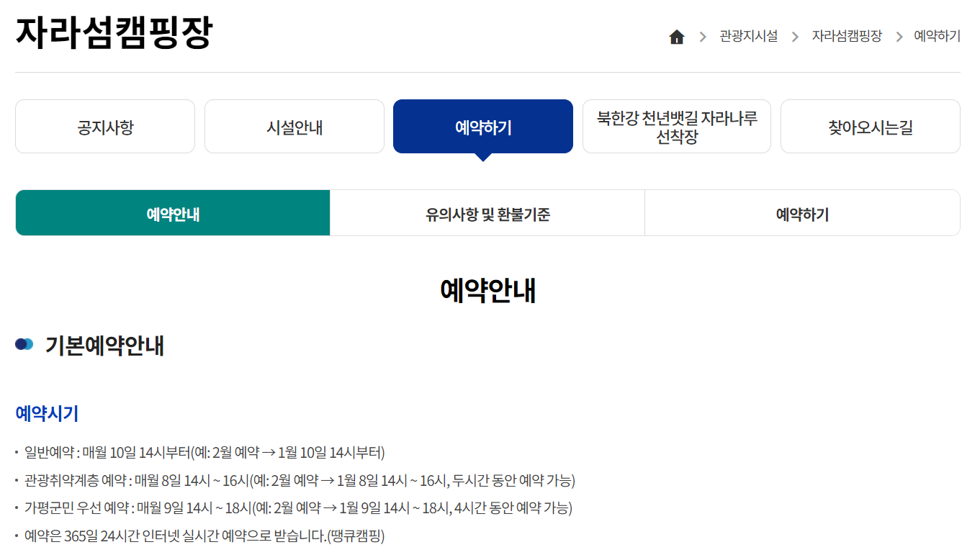
Task: Click the chevron before 자라섬캠핑장 breadcrumb
Action: click(x=794, y=36)
